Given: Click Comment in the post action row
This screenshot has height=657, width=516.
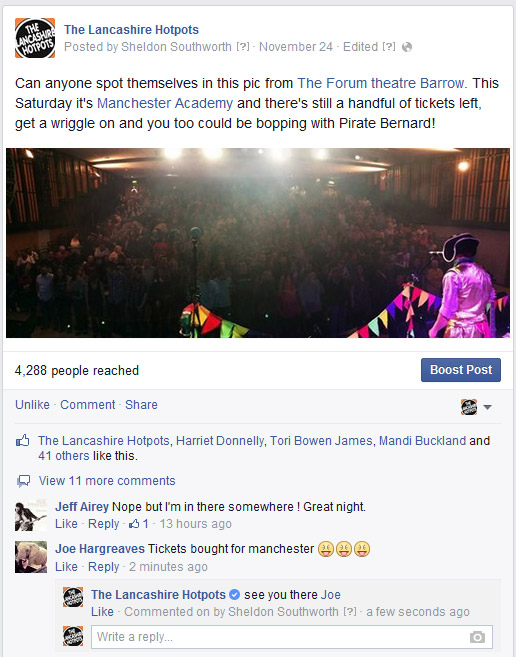Looking at the screenshot, I should 88,405.
